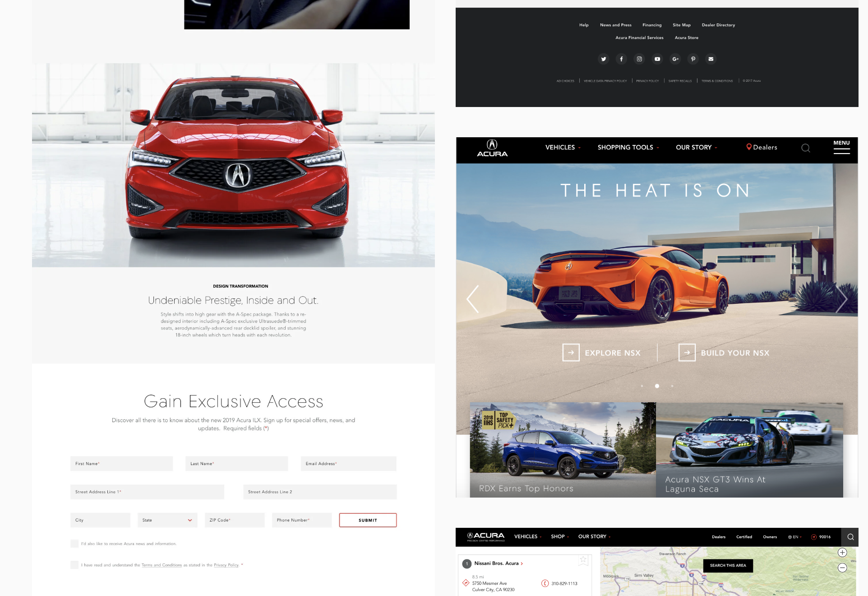
Task: Open the Privacy Policy link in form
Action: [x=226, y=565]
